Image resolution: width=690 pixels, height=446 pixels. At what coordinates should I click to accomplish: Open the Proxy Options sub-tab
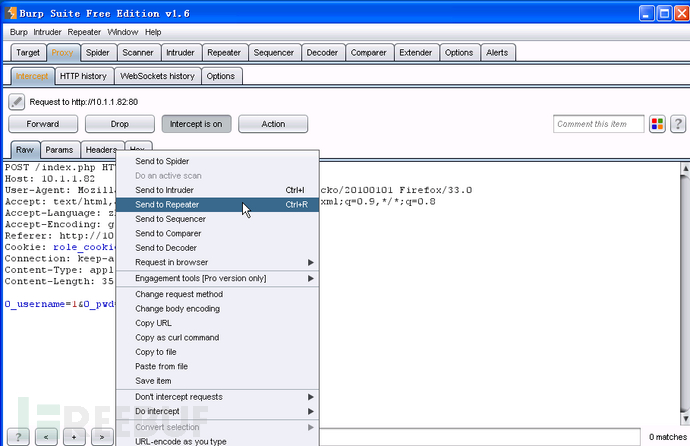pyautogui.click(x=221, y=76)
